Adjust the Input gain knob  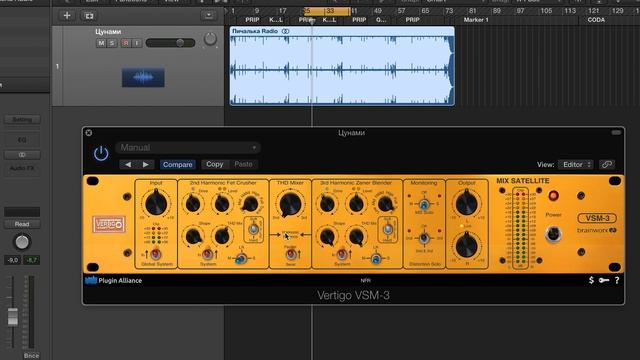point(156,203)
